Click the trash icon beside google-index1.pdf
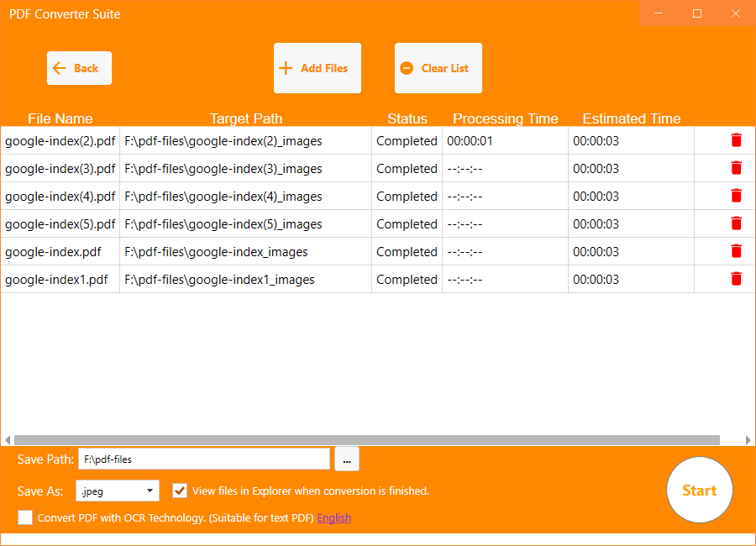The width and height of the screenshot is (756, 546). click(737, 279)
